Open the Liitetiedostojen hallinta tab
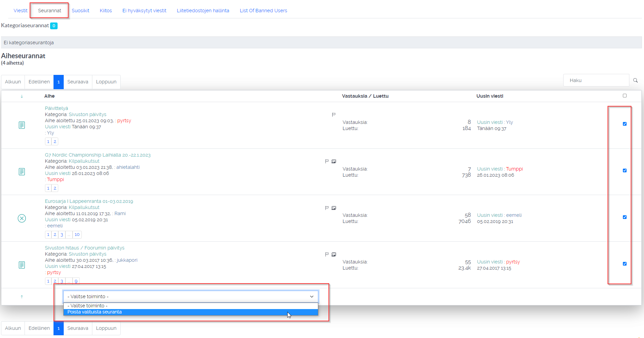Viewport: 644px width, 338px height. (203, 11)
